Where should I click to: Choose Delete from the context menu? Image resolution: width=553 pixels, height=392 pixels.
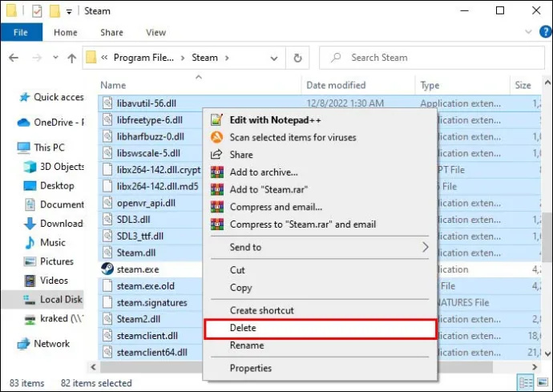[321, 328]
